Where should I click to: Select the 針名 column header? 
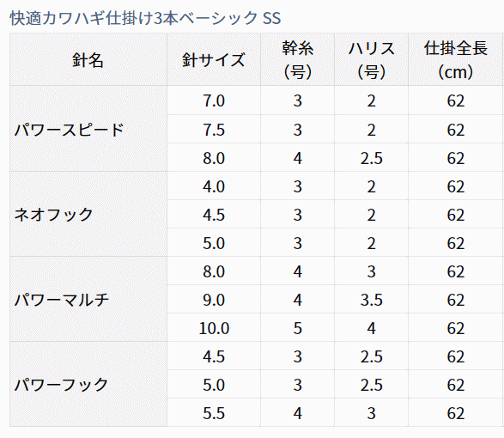(x=88, y=60)
